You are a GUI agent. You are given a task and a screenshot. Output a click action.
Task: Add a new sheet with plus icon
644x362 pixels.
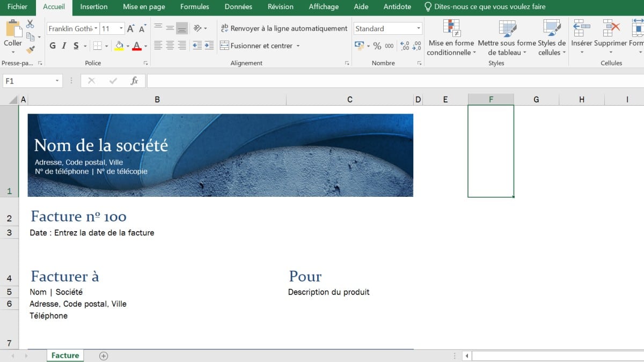104,356
